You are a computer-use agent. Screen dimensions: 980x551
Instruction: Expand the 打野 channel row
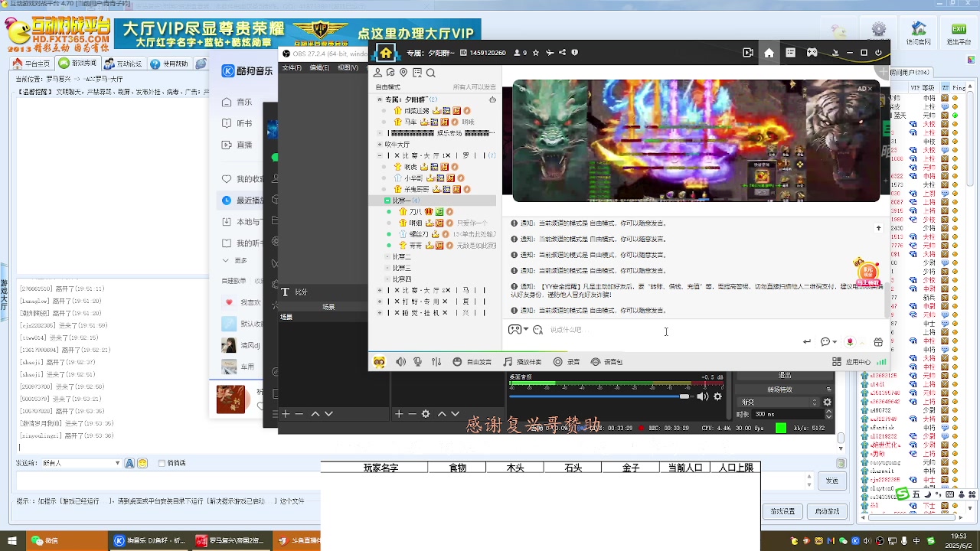(x=380, y=302)
